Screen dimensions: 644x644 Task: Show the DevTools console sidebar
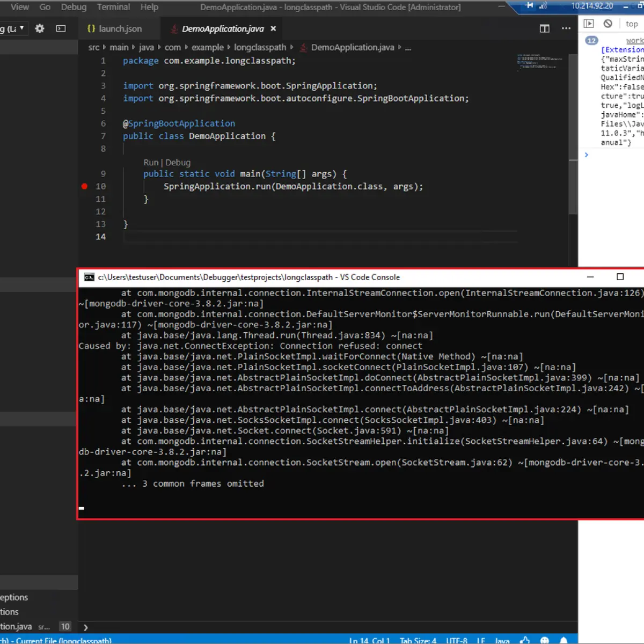click(589, 23)
